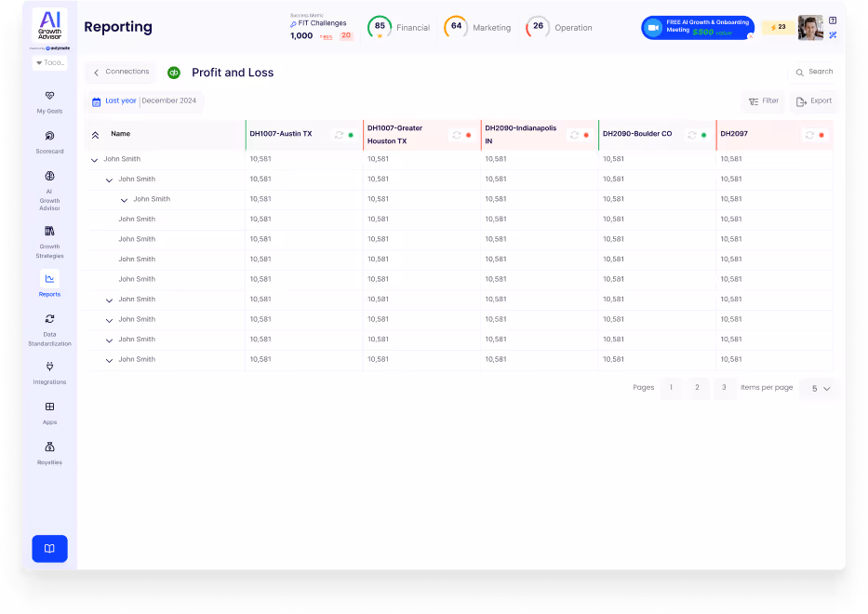Click the Export button
Viewport: 868px width, 614px height.
(x=813, y=101)
